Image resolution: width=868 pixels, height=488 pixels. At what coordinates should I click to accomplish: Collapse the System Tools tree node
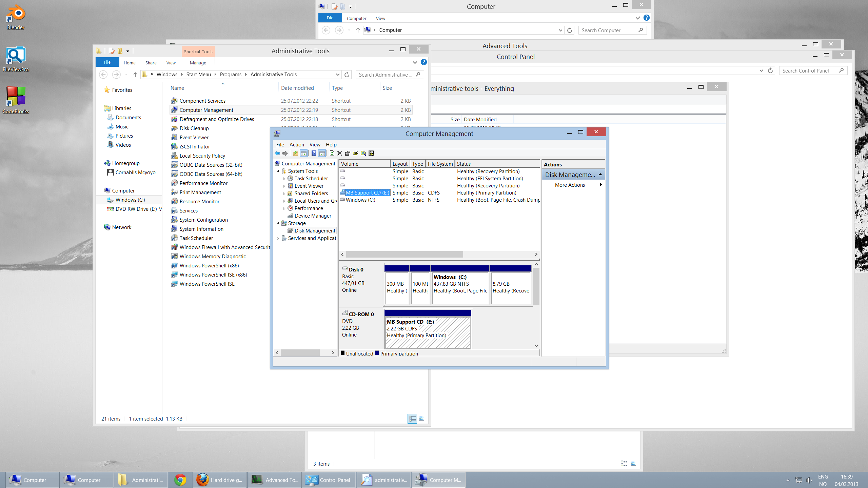(x=278, y=171)
